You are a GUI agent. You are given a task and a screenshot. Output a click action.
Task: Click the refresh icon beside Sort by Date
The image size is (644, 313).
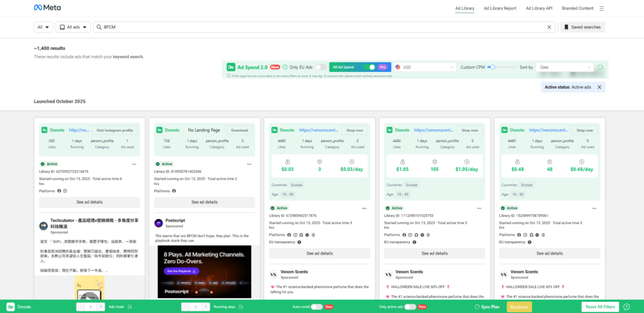(x=601, y=67)
